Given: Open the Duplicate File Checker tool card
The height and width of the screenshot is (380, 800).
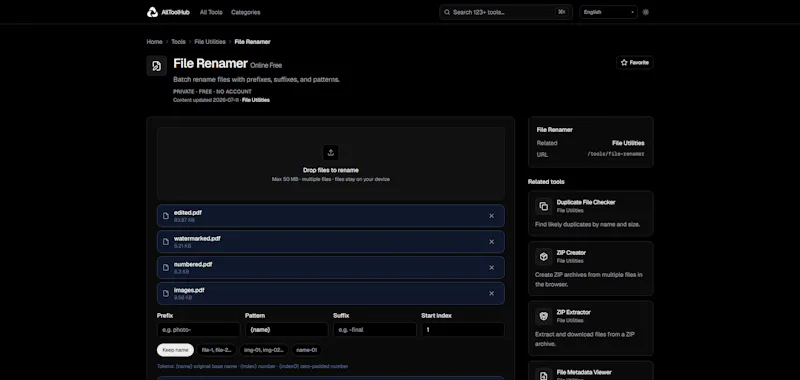Looking at the screenshot, I should 591,214.
